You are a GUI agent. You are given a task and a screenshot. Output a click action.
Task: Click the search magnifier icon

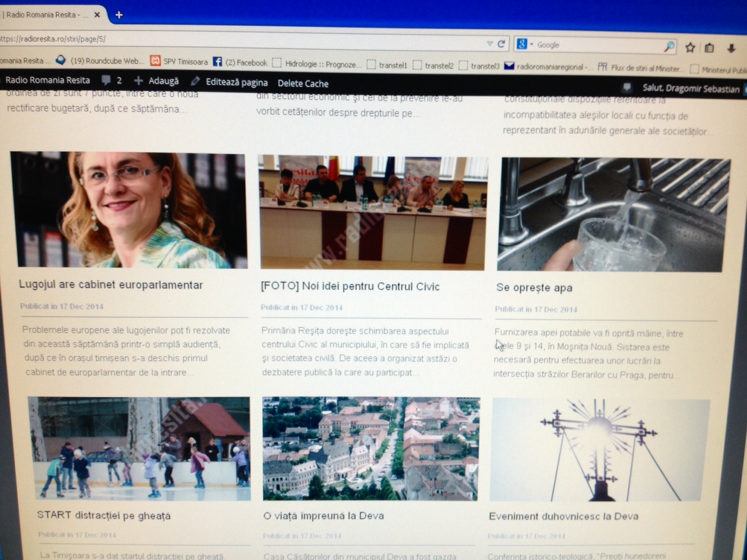tap(669, 46)
